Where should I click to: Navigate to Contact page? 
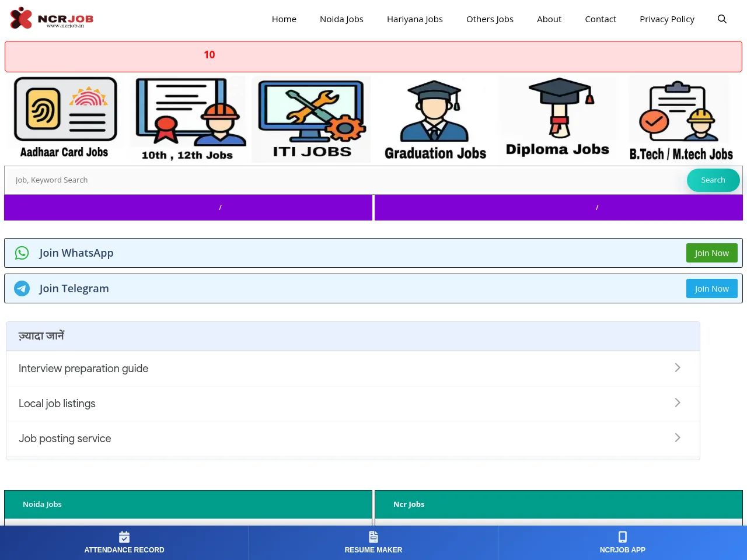pos(601,19)
